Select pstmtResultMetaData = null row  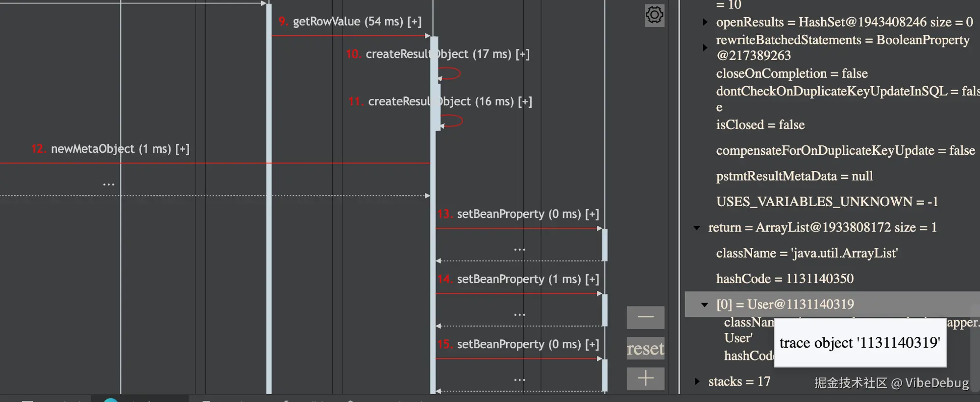coord(794,176)
